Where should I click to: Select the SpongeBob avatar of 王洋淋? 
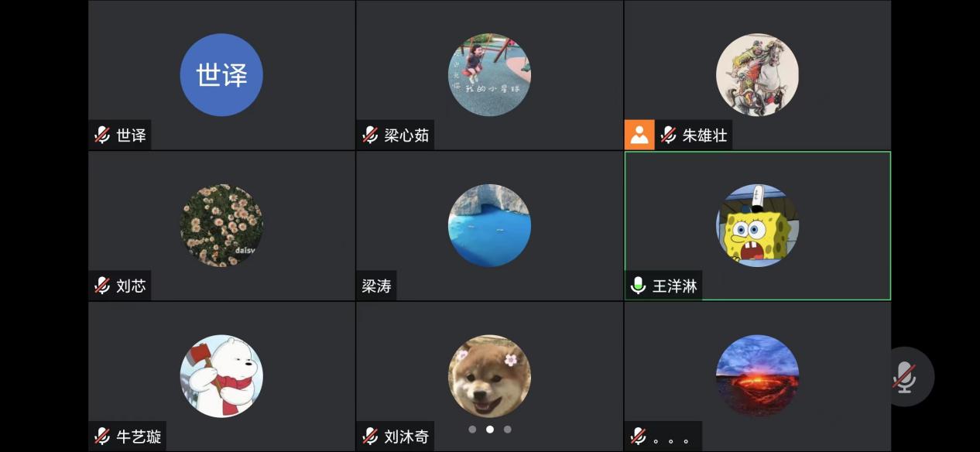(757, 225)
